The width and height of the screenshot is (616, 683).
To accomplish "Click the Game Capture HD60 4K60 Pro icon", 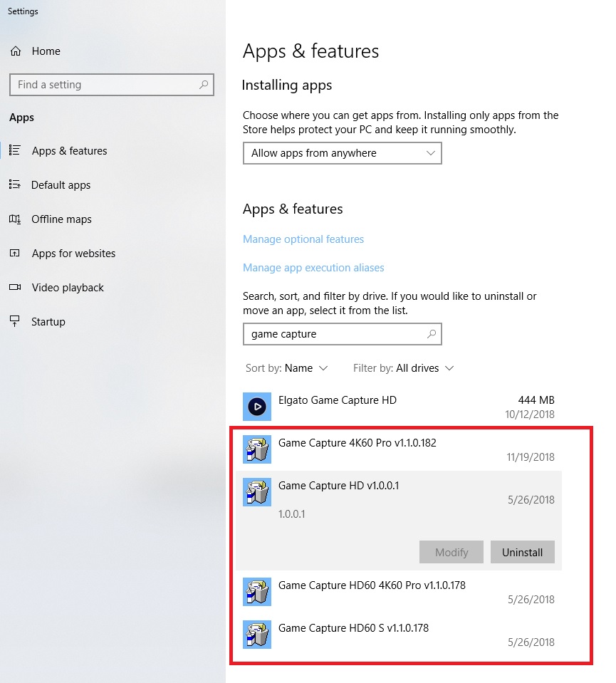I will point(257,592).
